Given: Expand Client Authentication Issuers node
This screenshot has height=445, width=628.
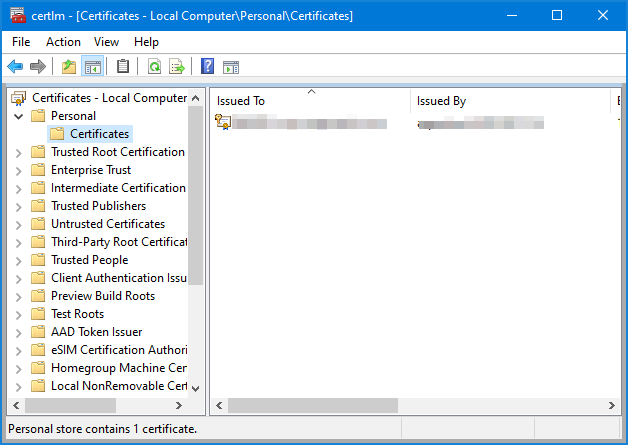Looking at the screenshot, I should coord(18,279).
